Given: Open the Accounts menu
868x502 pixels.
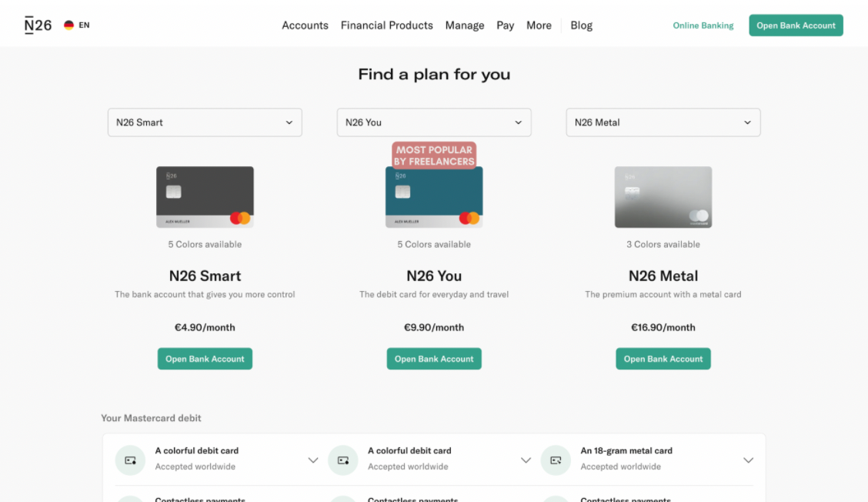Looking at the screenshot, I should [x=305, y=25].
